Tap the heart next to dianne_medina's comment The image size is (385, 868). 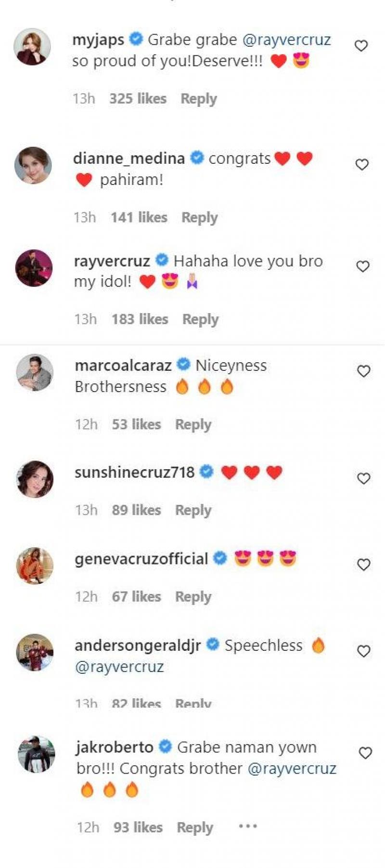362,165
